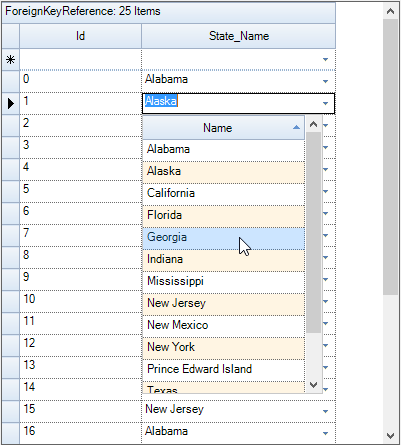Click grid scrollbar up arrow
This screenshot has height=445, width=401.
coord(390,11)
